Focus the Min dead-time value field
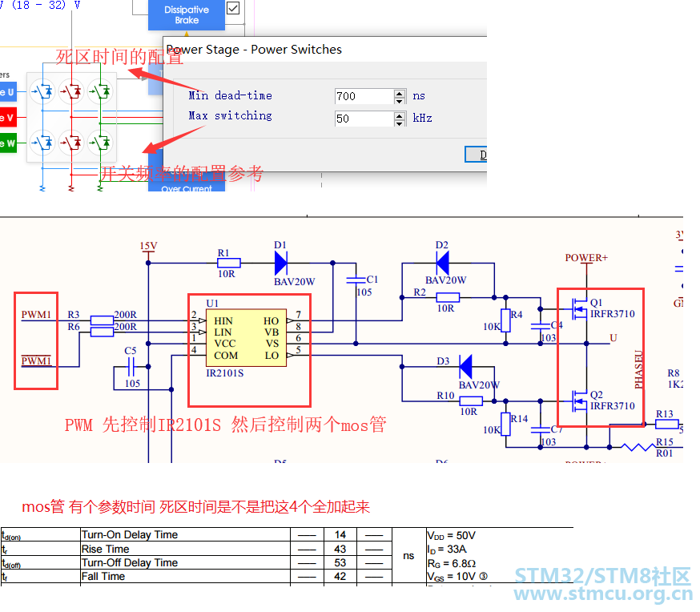Viewport: 700px width, 612px height. [364, 96]
